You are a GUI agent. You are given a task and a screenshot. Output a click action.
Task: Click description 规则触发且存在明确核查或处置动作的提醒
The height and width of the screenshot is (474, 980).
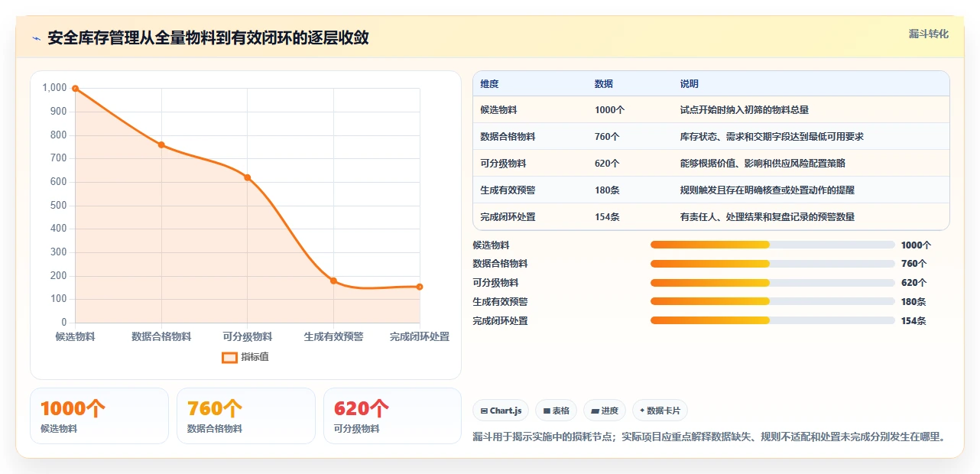[767, 190]
